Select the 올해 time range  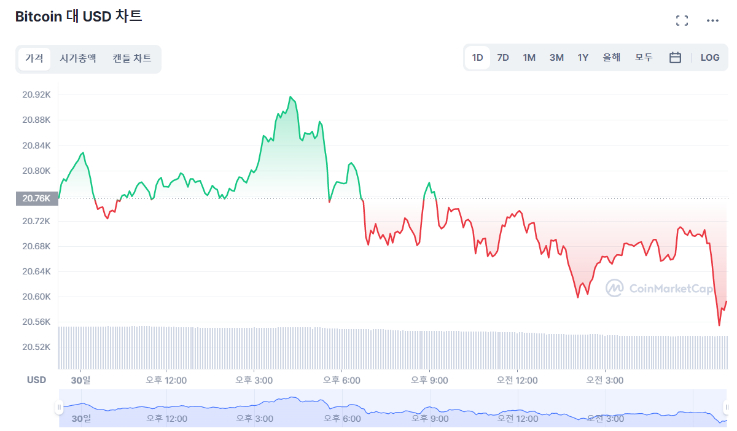611,58
